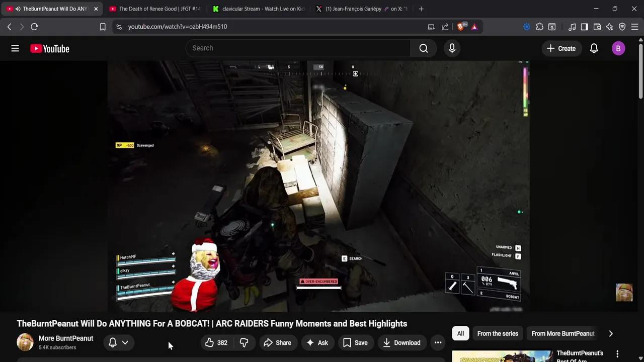
Task: Like the video with 382 likes
Action: 216,343
